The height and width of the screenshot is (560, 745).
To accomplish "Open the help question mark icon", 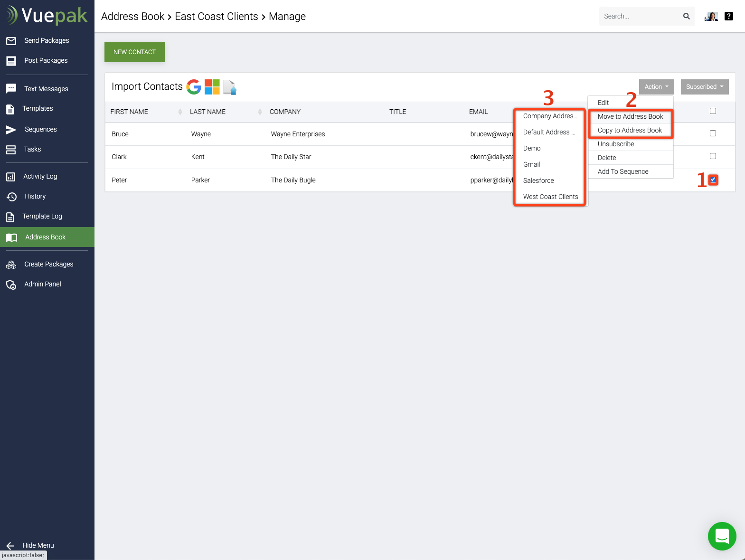I will tap(728, 16).
